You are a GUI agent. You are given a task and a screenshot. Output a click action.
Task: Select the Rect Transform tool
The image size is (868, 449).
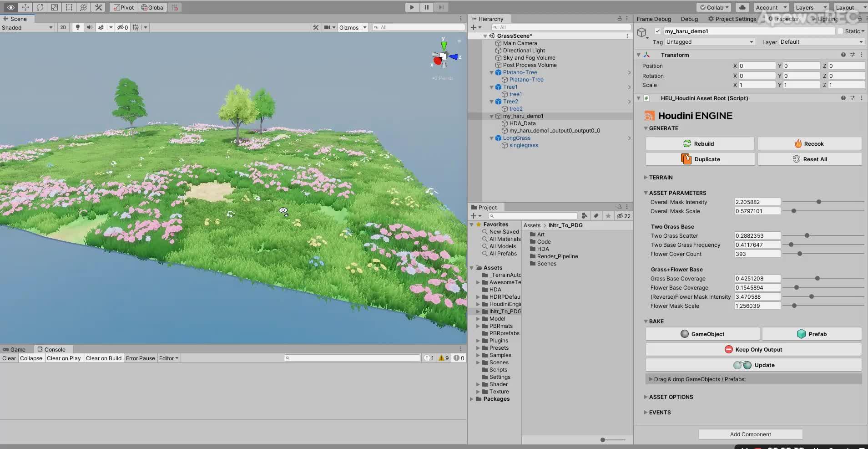(69, 7)
